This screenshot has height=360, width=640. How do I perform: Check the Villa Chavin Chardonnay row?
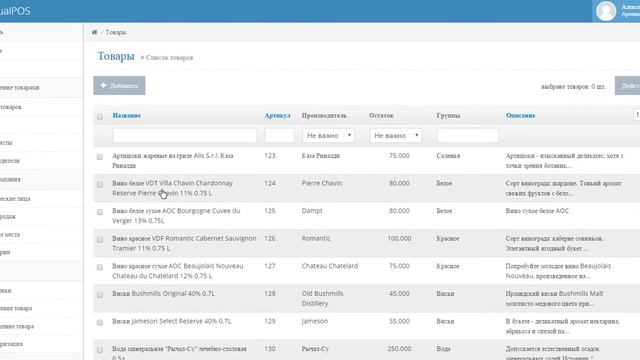pyautogui.click(x=100, y=184)
